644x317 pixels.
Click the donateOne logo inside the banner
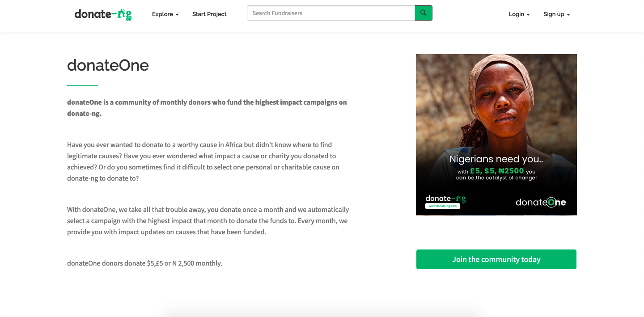click(540, 202)
